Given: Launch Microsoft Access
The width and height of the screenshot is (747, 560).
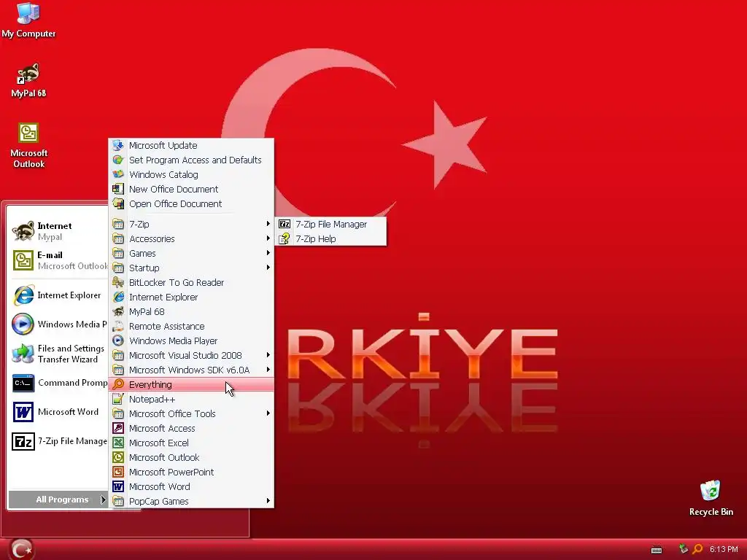Looking at the screenshot, I should (192, 428).
